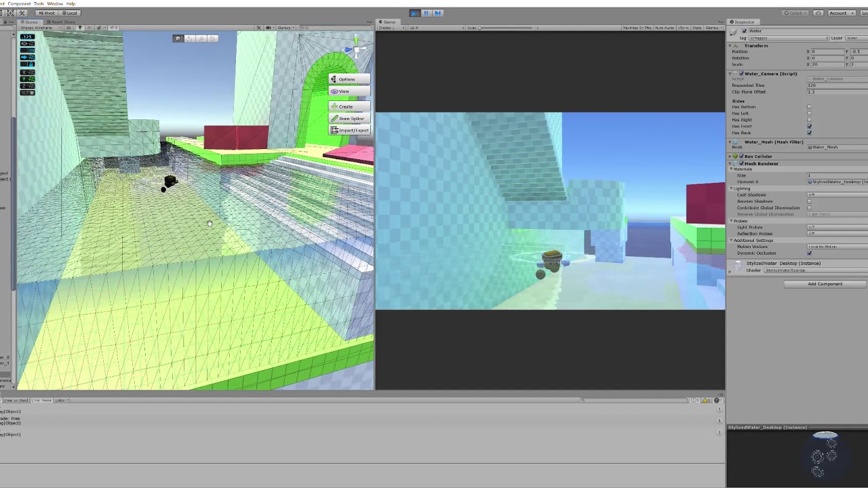This screenshot has height=488, width=868.
Task: Toggle Maximize On Play
Action: tap(637, 28)
